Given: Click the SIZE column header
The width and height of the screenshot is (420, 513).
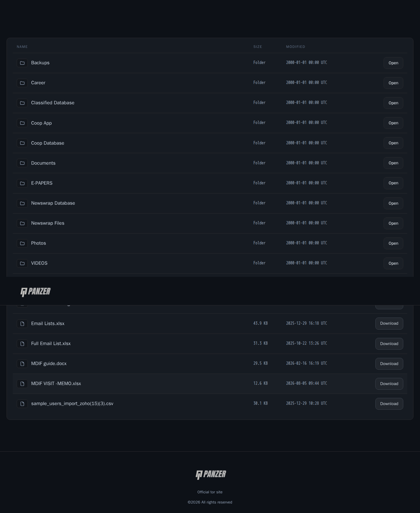Looking at the screenshot, I should click(258, 47).
